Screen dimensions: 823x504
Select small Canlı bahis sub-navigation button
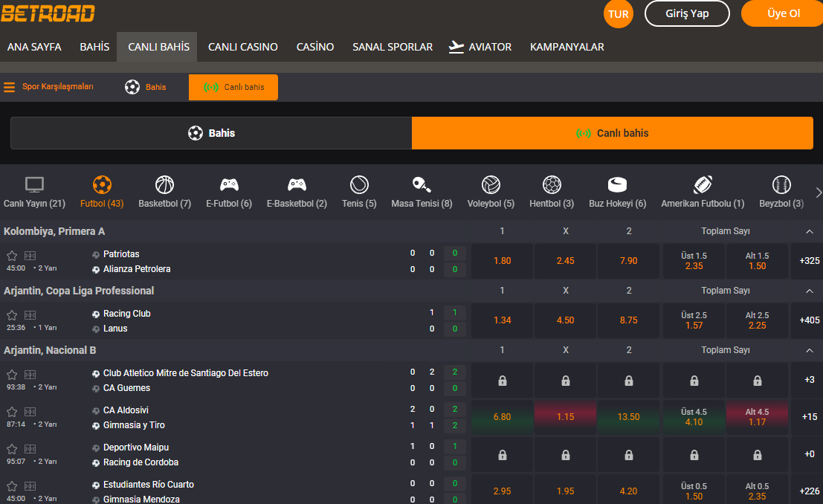(233, 87)
